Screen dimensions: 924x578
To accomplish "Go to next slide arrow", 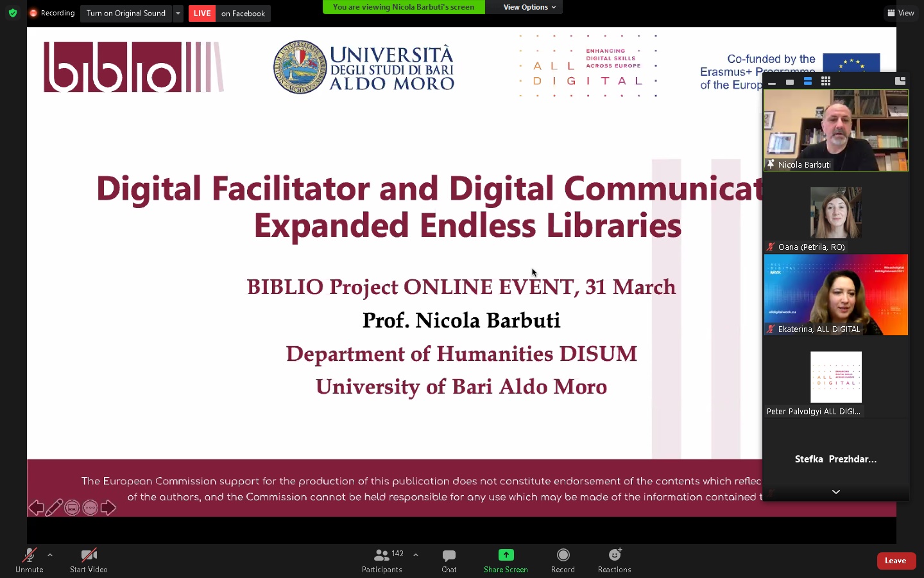I will [x=108, y=508].
